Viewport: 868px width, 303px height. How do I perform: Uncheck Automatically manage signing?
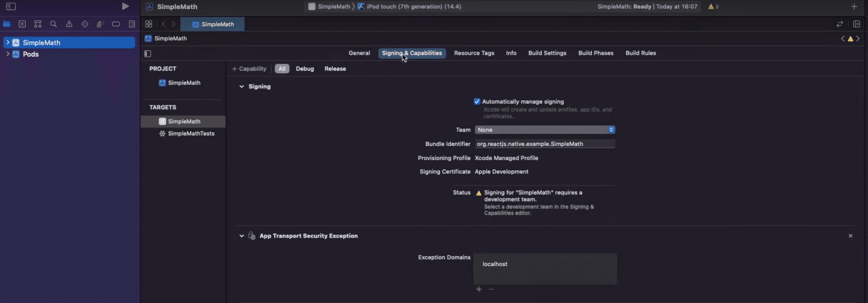coord(477,102)
